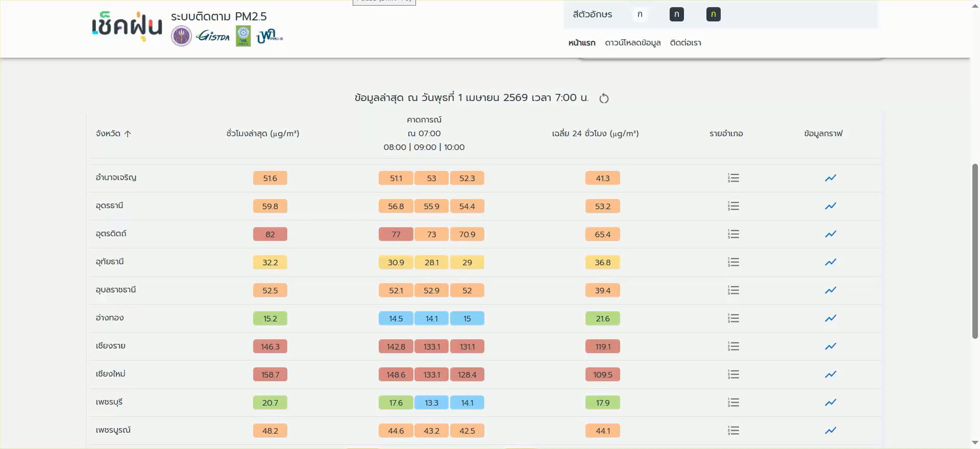
Task: Open district list for อำนาจเจริญ
Action: (733, 178)
